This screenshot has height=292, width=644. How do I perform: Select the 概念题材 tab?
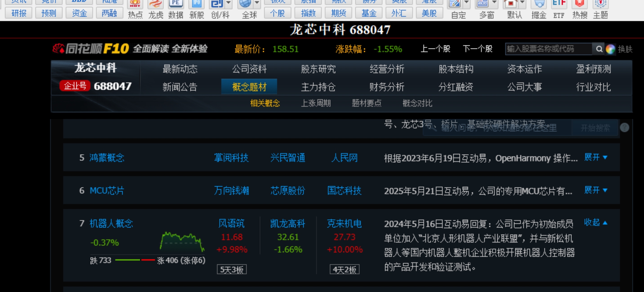(249, 87)
